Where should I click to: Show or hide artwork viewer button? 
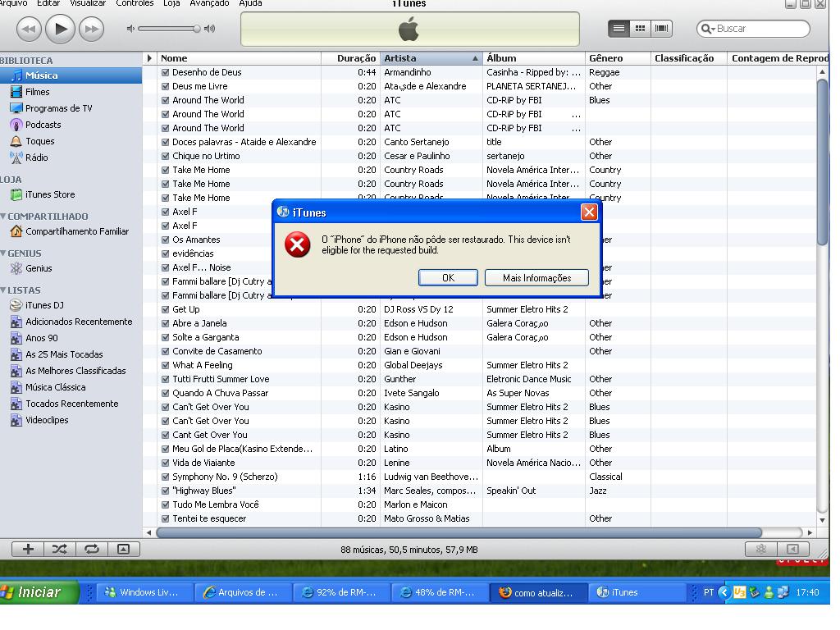pos(124,549)
